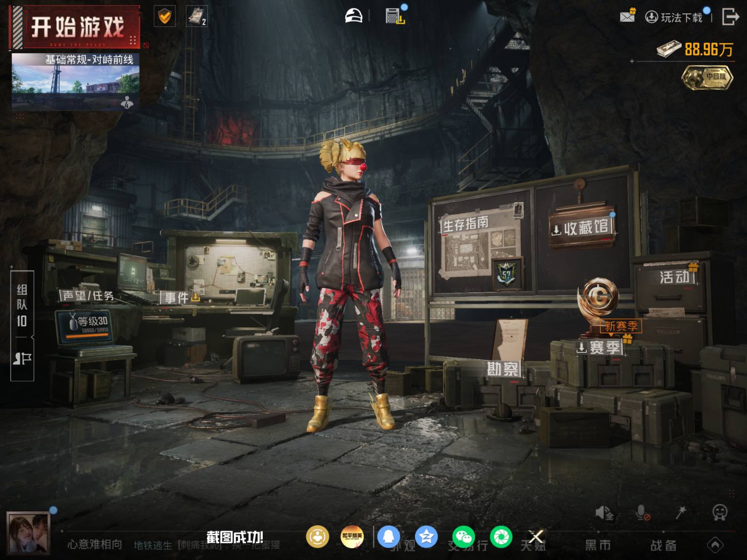Screen dimensions: 747x560
Task: Open the ticket item with count 2
Action: coord(197,17)
